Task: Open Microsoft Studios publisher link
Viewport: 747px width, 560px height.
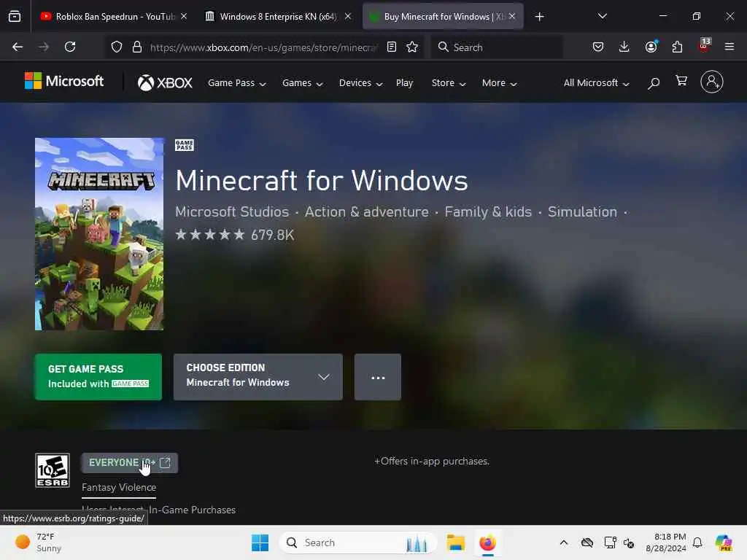Action: point(232,212)
